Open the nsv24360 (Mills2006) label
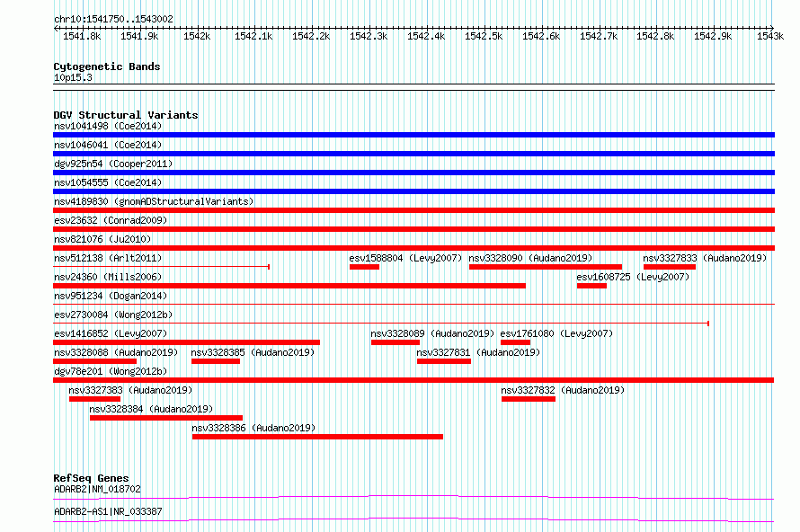This screenshot has width=800, height=532. (108, 277)
